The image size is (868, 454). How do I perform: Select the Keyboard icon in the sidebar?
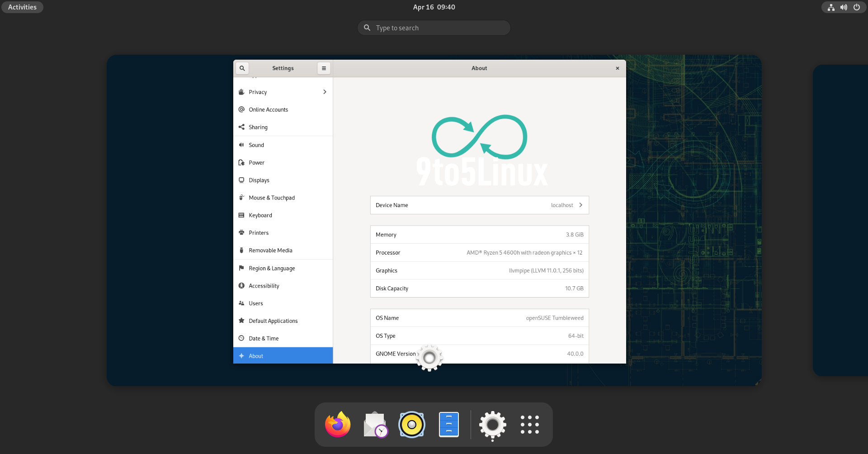pyautogui.click(x=242, y=215)
